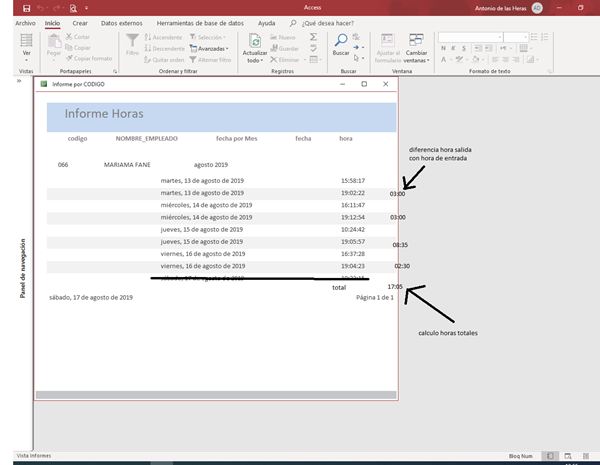This screenshot has height=465, width=600.
Task: Toggle underline S formatting button
Action: [463, 49]
